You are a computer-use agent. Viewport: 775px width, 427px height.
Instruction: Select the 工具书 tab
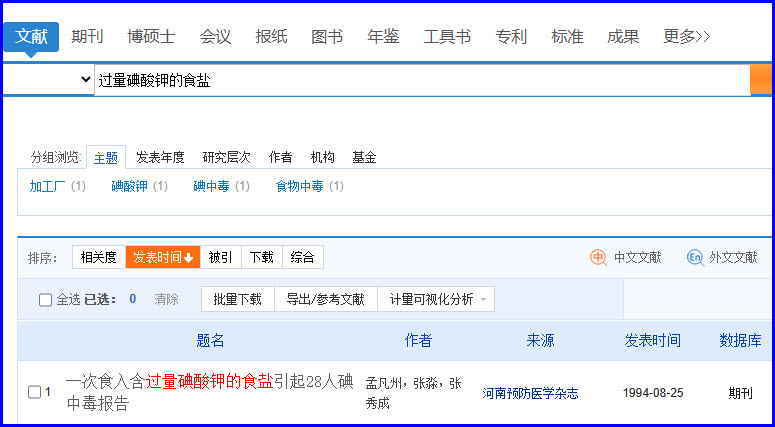coord(447,37)
